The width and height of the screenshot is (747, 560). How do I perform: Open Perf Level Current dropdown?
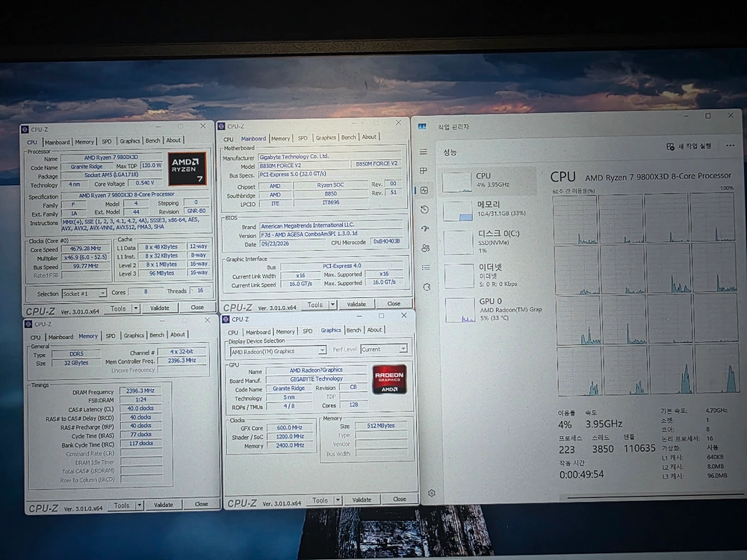coord(383,349)
